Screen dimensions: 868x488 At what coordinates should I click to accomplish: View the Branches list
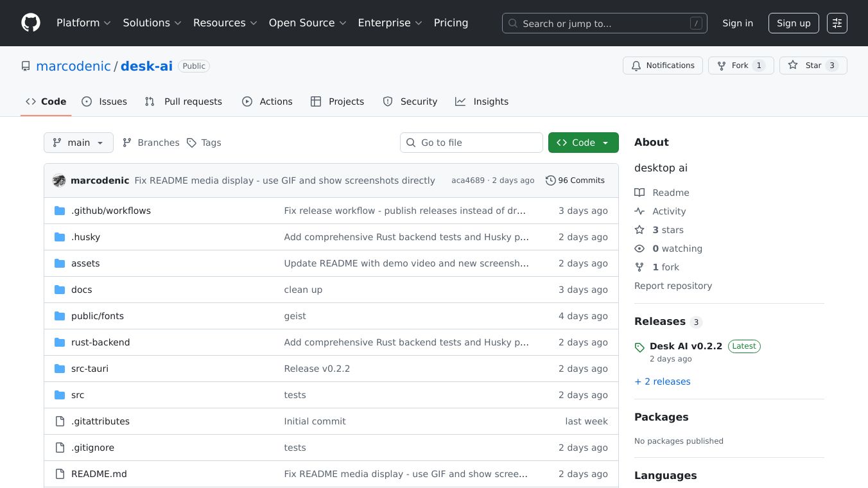tap(151, 143)
